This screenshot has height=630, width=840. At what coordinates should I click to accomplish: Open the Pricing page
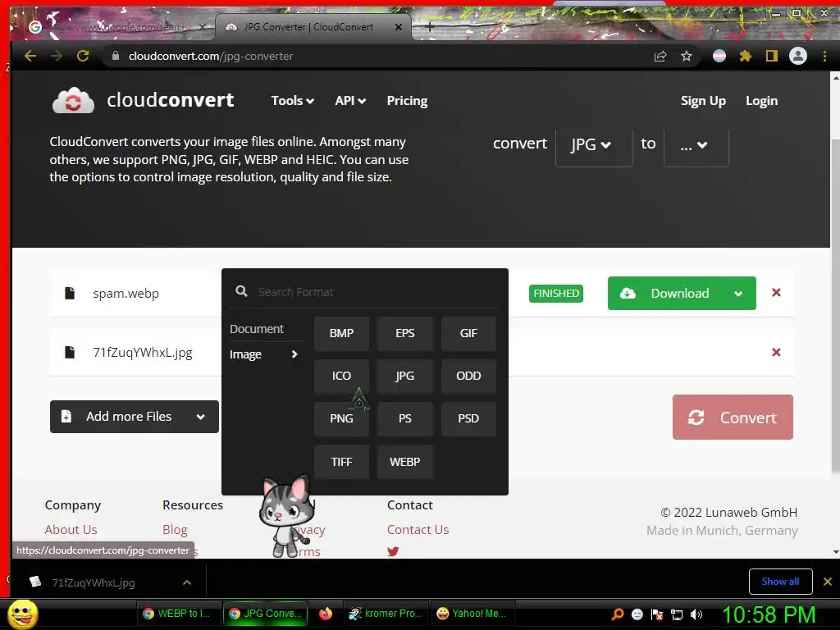pyautogui.click(x=407, y=101)
